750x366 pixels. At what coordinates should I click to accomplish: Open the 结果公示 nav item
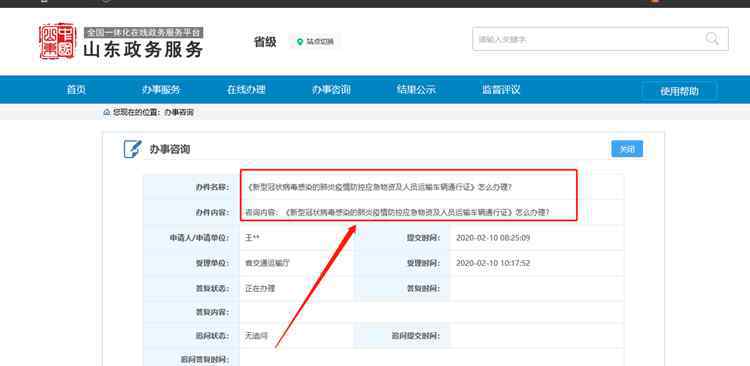pos(416,89)
